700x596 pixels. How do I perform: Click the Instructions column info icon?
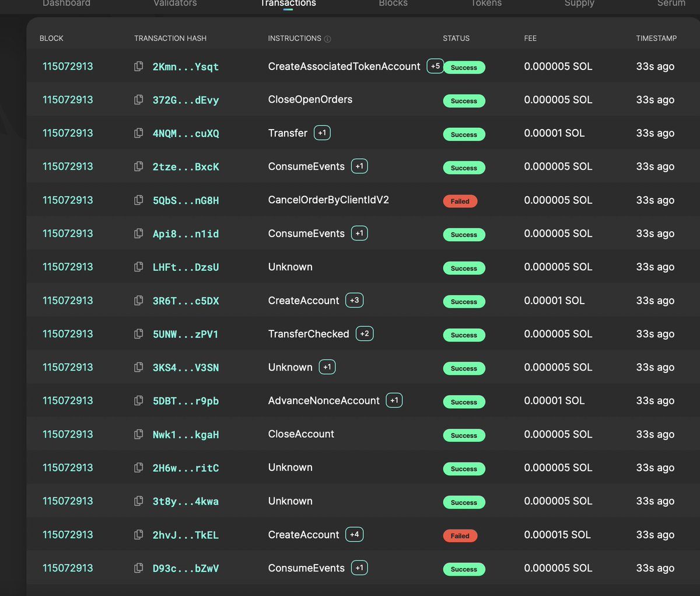click(x=327, y=39)
